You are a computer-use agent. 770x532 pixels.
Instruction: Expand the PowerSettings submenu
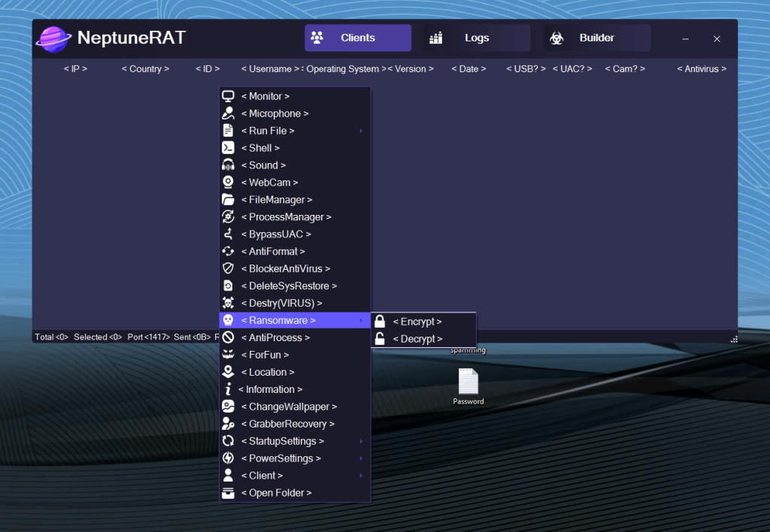click(x=360, y=458)
